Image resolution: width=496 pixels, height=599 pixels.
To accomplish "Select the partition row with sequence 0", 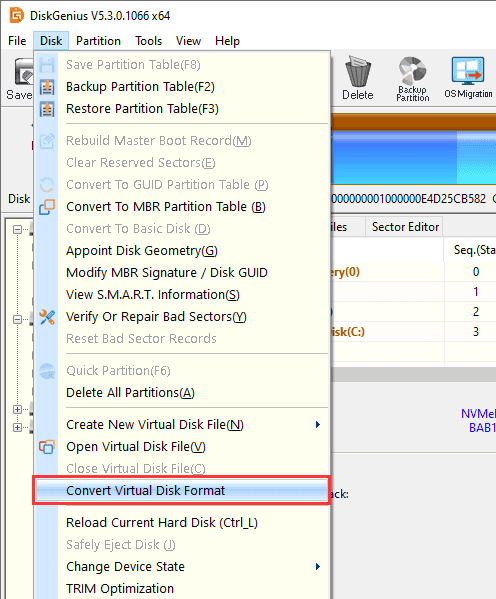I will tap(413, 272).
